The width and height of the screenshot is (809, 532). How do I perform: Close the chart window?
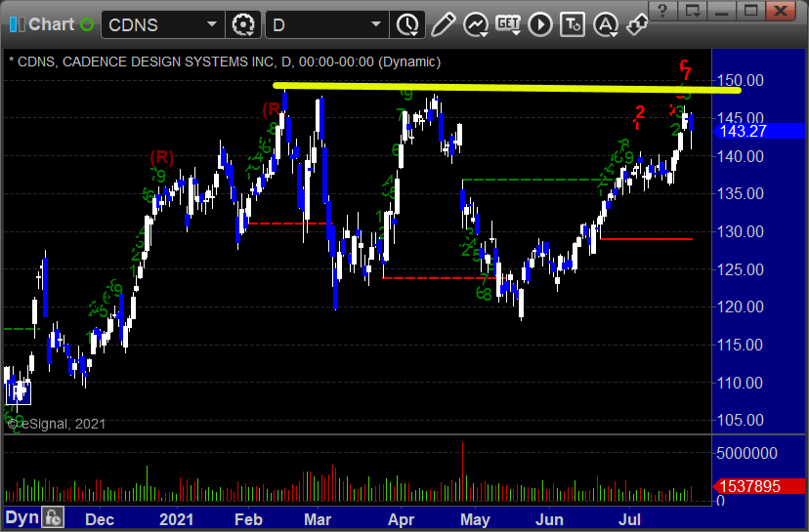pos(781,11)
